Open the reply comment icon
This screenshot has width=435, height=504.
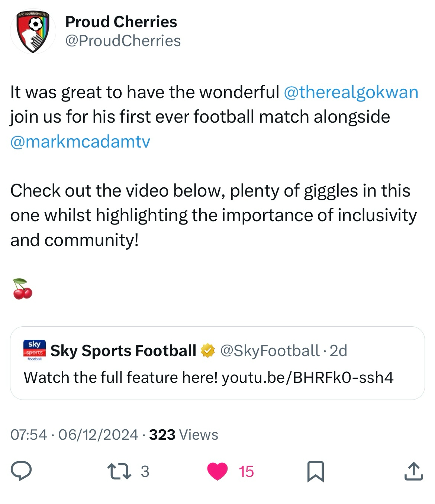pyautogui.click(x=21, y=471)
